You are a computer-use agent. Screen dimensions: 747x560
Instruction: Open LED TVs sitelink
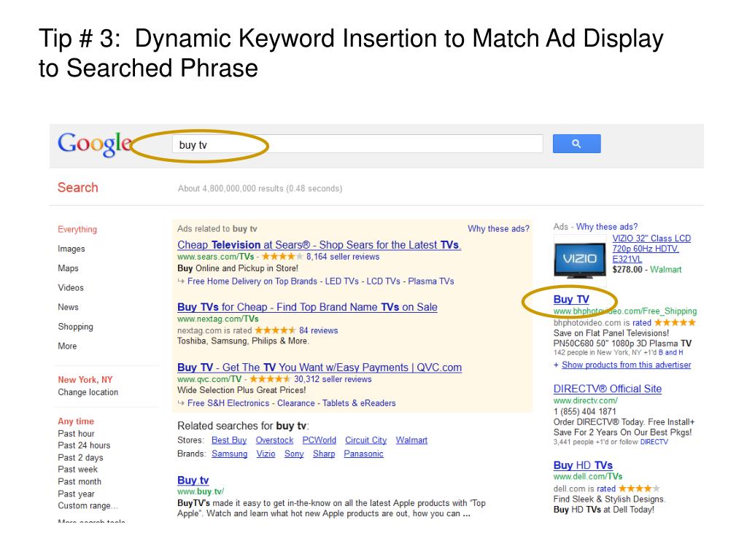tap(341, 281)
